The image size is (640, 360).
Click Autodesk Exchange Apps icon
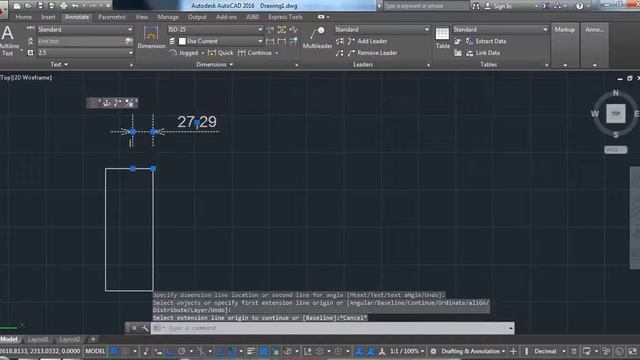pos(546,6)
